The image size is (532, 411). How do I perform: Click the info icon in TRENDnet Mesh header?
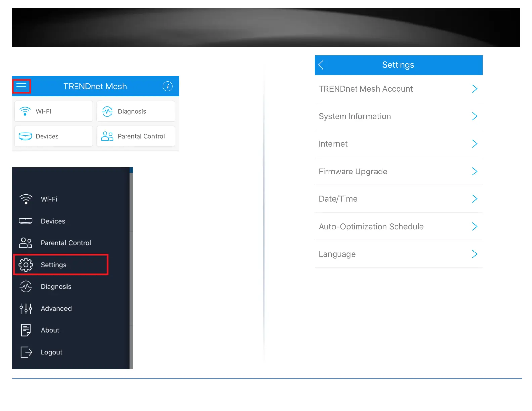tap(168, 86)
